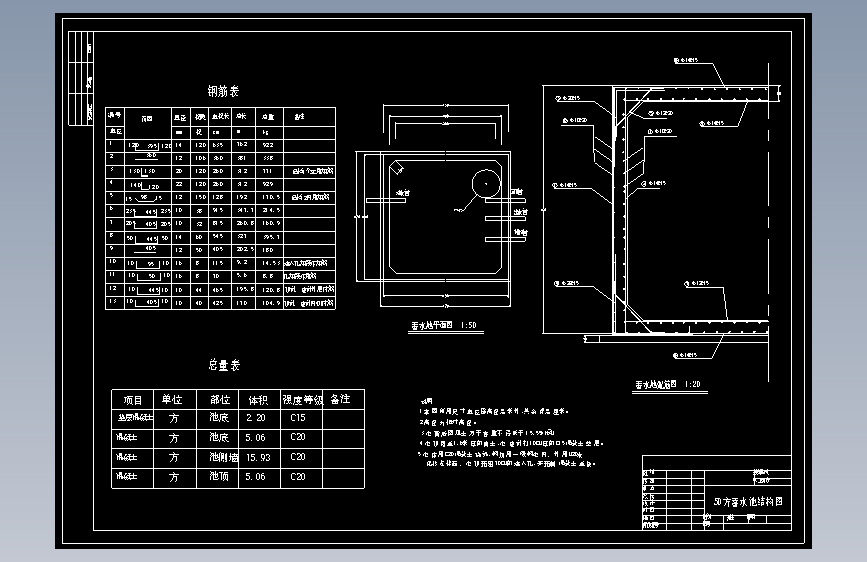Viewport: 867px width, 562px height.
Task: Select 5.06 in the 池顶 row
Action: (255, 477)
